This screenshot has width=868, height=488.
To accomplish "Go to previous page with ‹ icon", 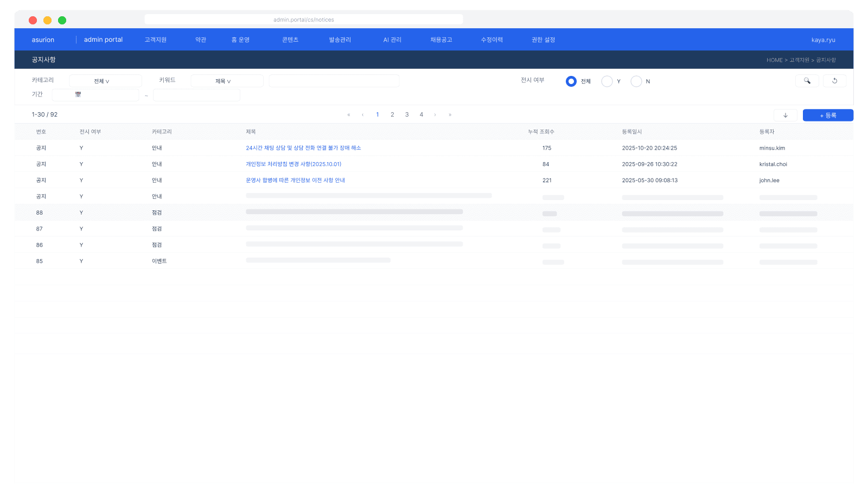I will coord(362,115).
